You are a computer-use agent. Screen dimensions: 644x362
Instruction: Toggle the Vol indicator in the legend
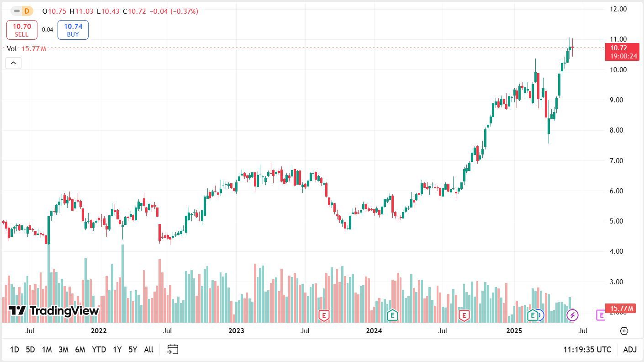(x=11, y=48)
